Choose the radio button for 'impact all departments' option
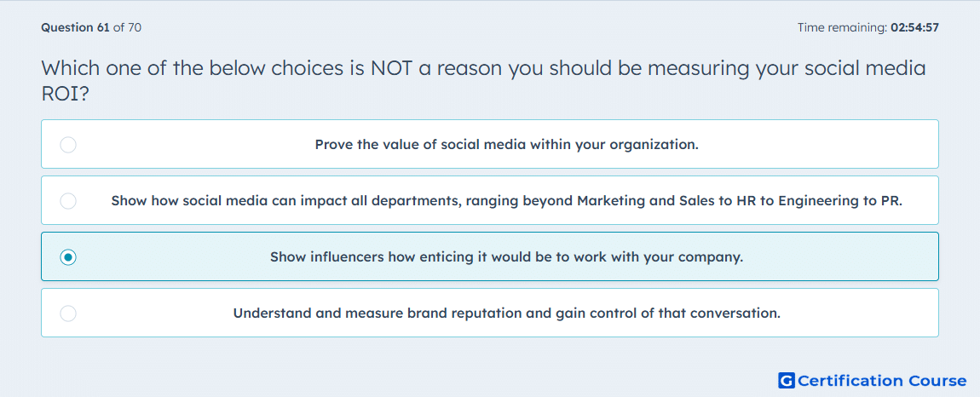 coord(68,201)
